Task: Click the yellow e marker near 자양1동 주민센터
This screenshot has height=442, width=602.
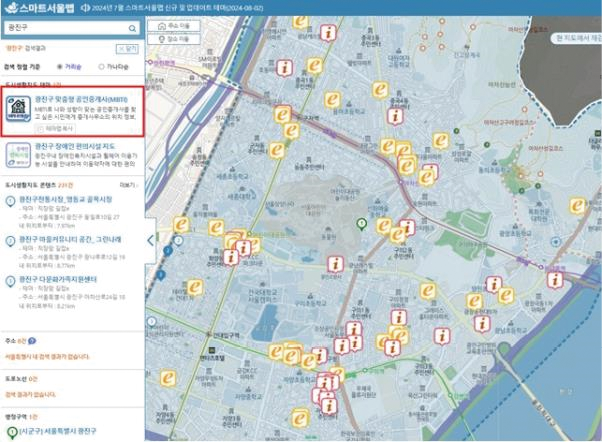Action: click(300, 417)
